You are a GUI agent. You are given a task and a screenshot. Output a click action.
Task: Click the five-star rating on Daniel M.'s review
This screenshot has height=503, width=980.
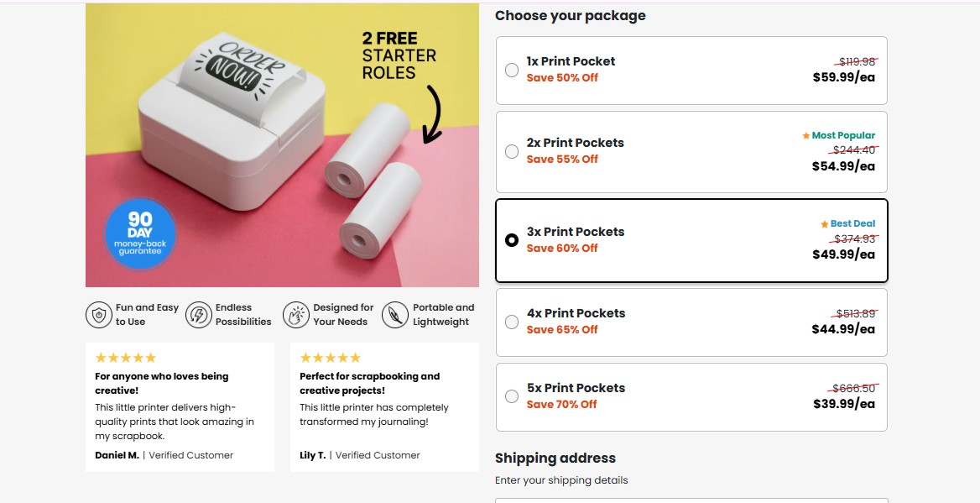click(126, 358)
